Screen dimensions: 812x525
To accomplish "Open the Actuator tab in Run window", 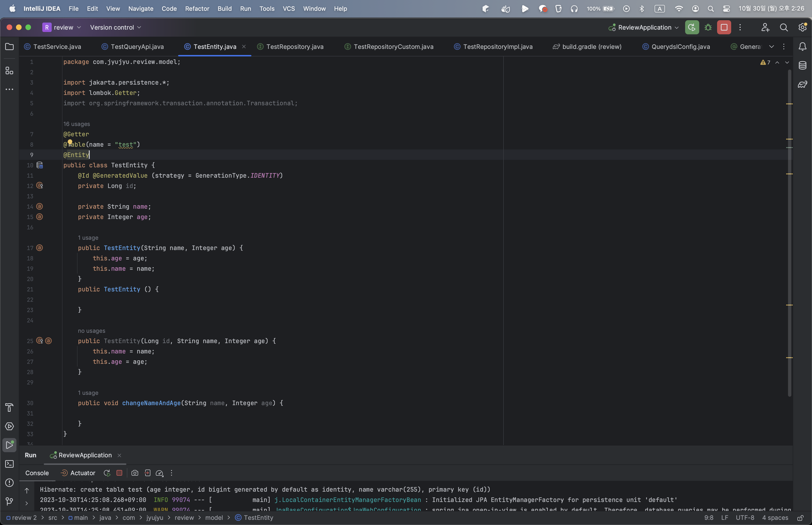I will coord(78,473).
